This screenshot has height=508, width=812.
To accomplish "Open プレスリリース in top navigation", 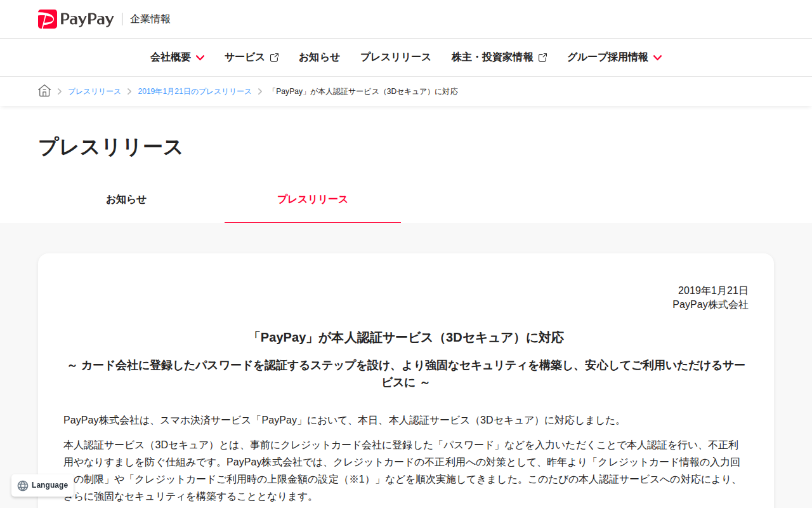I will pos(395,57).
